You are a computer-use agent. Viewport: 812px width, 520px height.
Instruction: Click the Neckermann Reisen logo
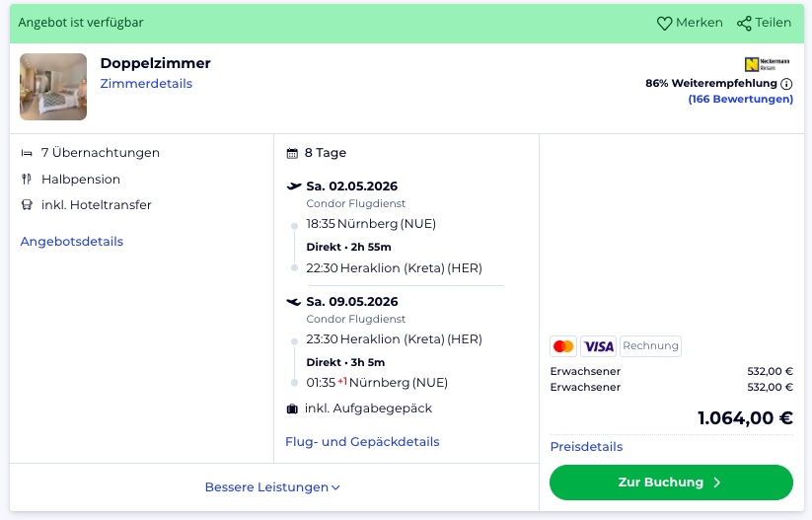pyautogui.click(x=767, y=64)
